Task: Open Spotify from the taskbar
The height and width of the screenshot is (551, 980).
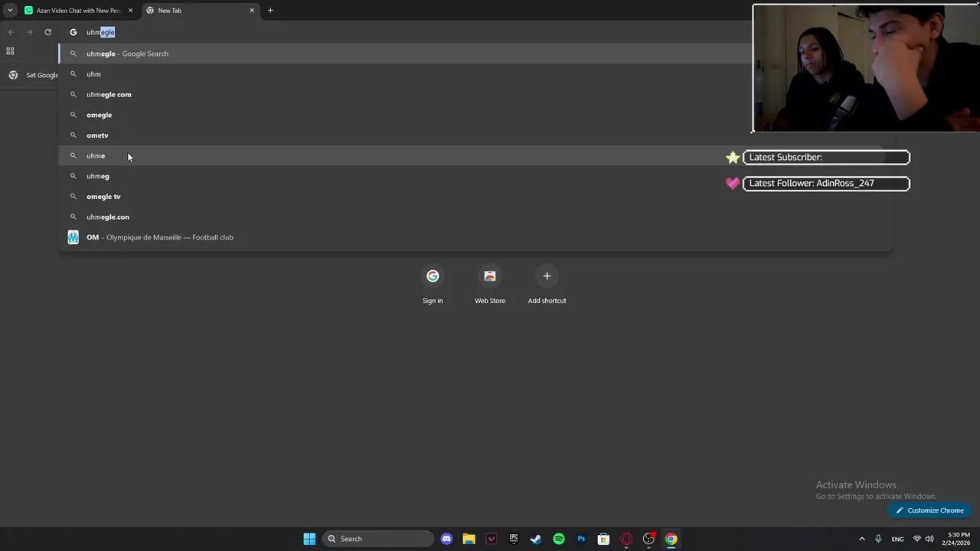Action: coord(559,539)
